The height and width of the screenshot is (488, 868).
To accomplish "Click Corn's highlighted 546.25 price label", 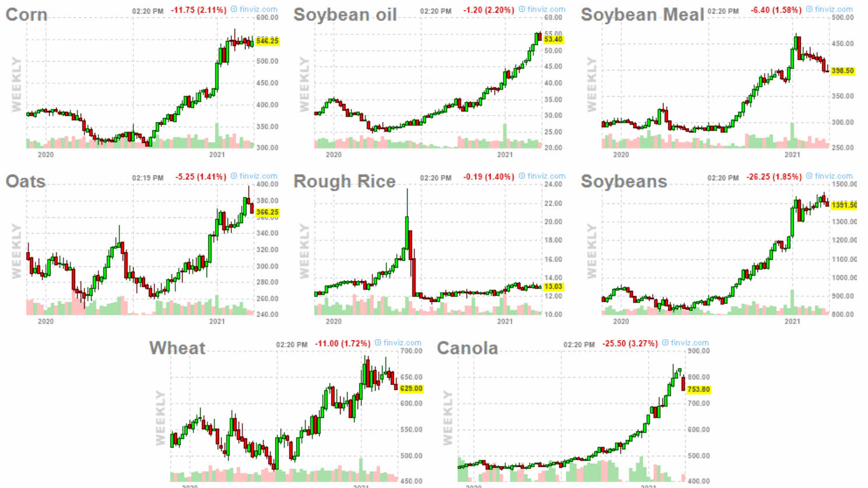I will 268,41.
